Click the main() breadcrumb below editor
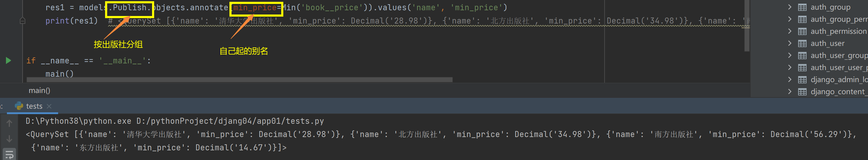868x160 pixels. click(x=39, y=91)
